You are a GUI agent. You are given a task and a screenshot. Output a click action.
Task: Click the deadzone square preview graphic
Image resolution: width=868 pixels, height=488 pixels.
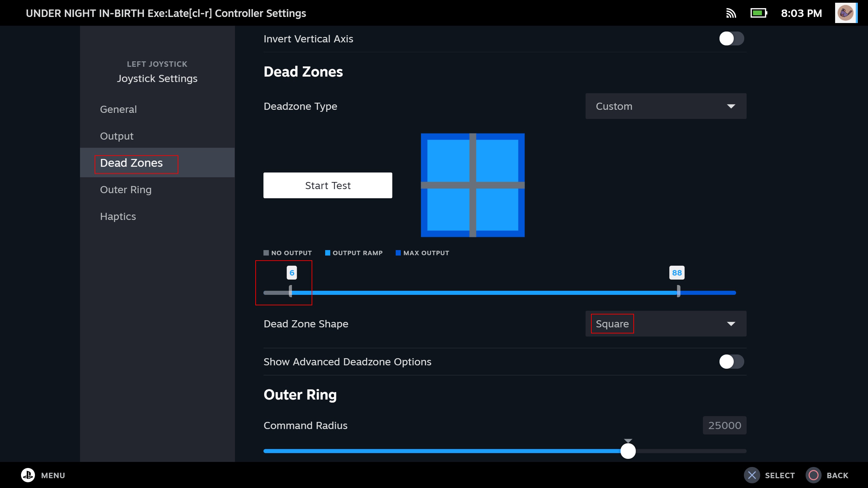click(x=473, y=185)
